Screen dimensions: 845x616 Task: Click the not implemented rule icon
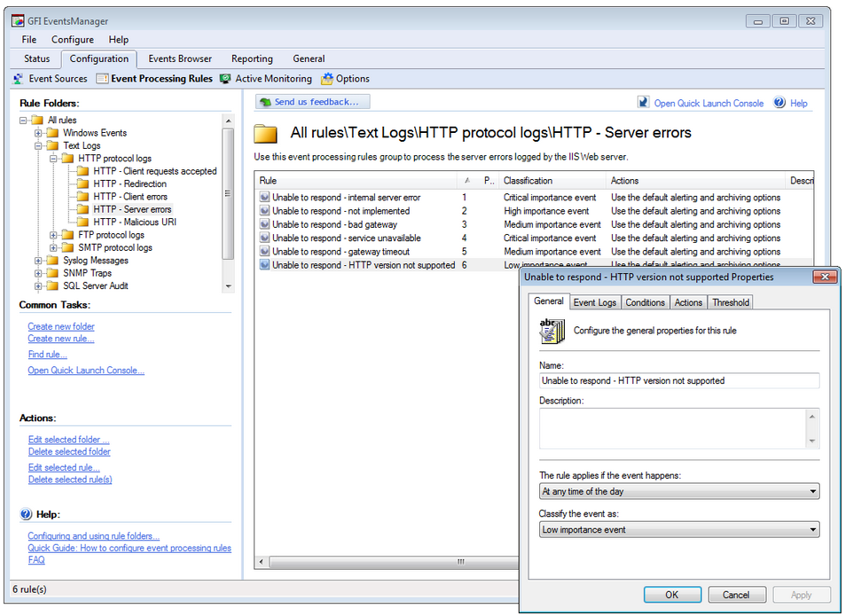264,211
